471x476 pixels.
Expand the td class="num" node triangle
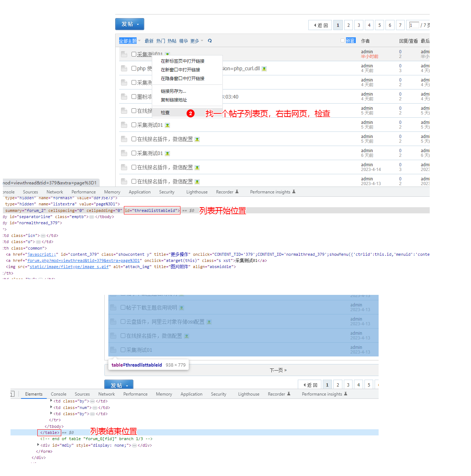[51, 407]
